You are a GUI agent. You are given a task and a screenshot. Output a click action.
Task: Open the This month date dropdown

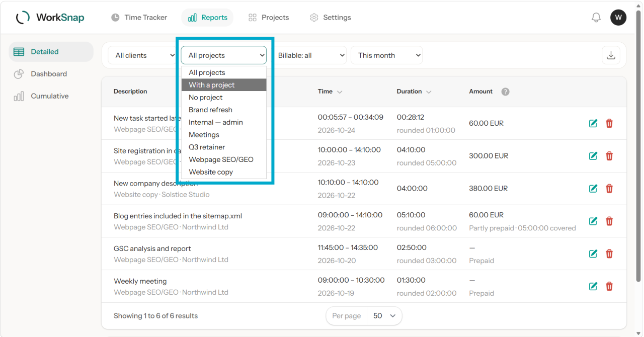386,55
